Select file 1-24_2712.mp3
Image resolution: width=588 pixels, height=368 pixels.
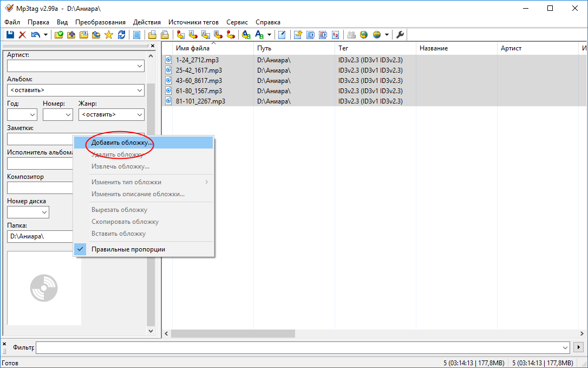point(197,60)
